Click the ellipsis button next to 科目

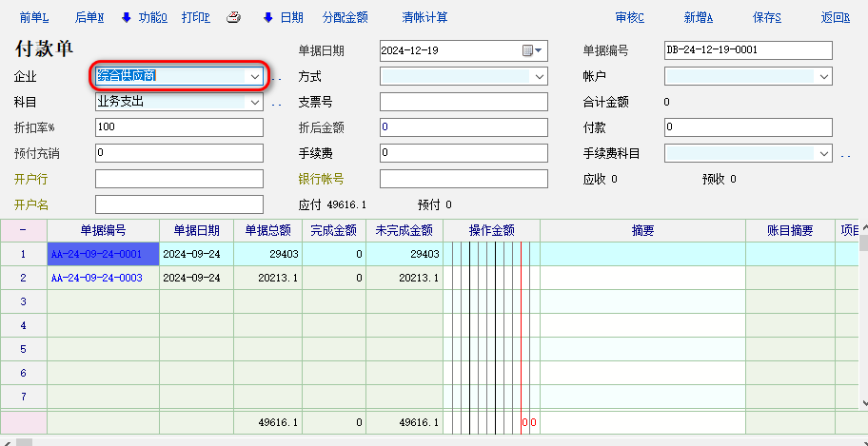(x=277, y=102)
